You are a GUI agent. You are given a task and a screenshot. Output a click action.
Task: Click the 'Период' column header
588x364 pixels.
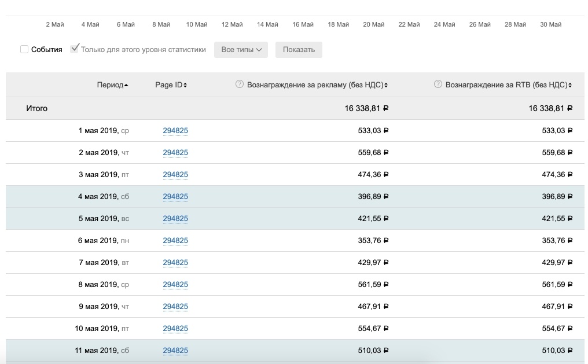[x=110, y=85]
